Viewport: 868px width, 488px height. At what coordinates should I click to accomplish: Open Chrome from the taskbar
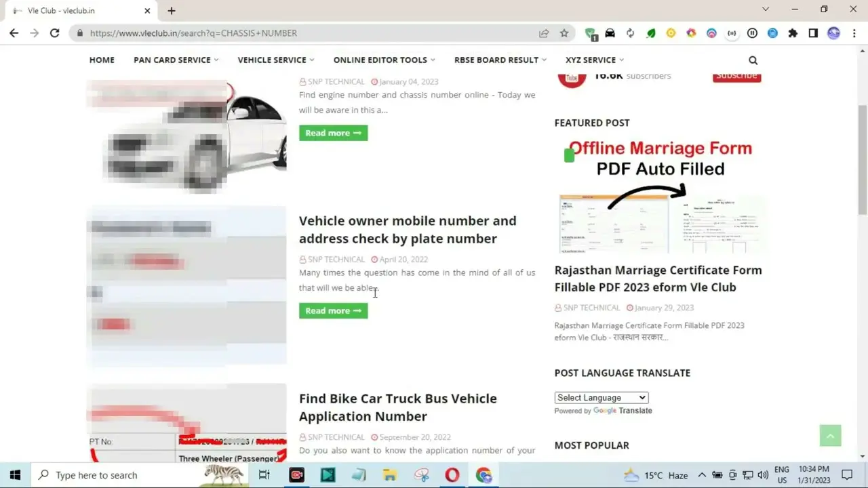pyautogui.click(x=484, y=475)
